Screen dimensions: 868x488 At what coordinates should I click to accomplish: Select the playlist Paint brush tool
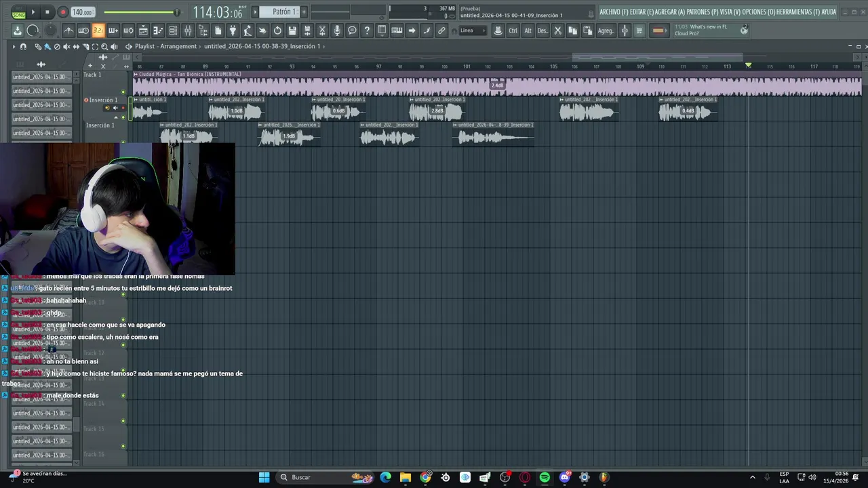point(47,46)
